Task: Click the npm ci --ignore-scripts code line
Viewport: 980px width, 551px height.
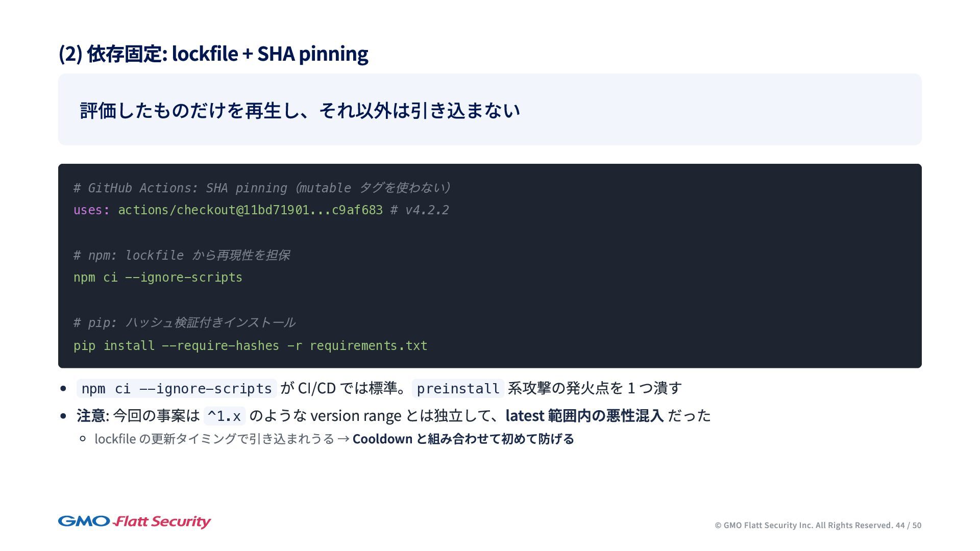Action: click(x=158, y=278)
